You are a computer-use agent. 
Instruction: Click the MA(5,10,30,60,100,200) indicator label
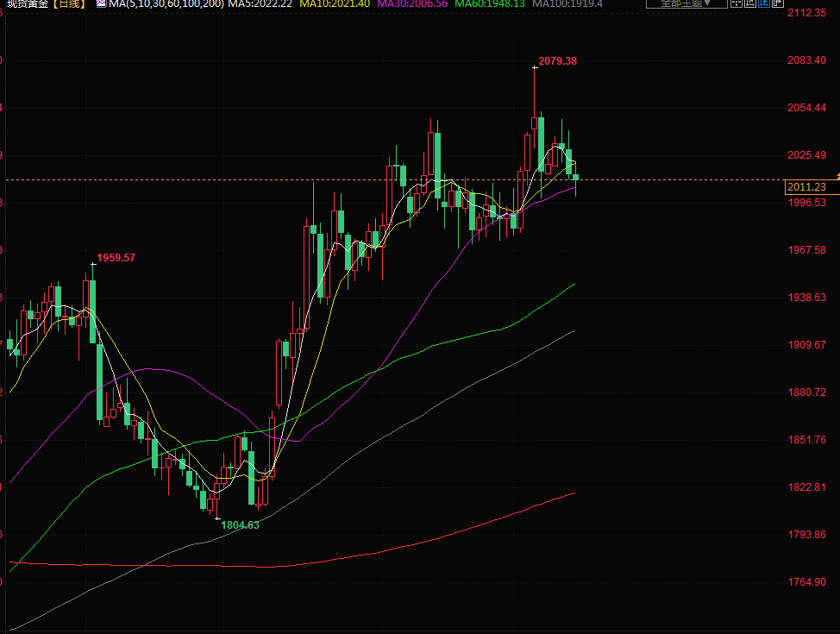coord(166,3)
